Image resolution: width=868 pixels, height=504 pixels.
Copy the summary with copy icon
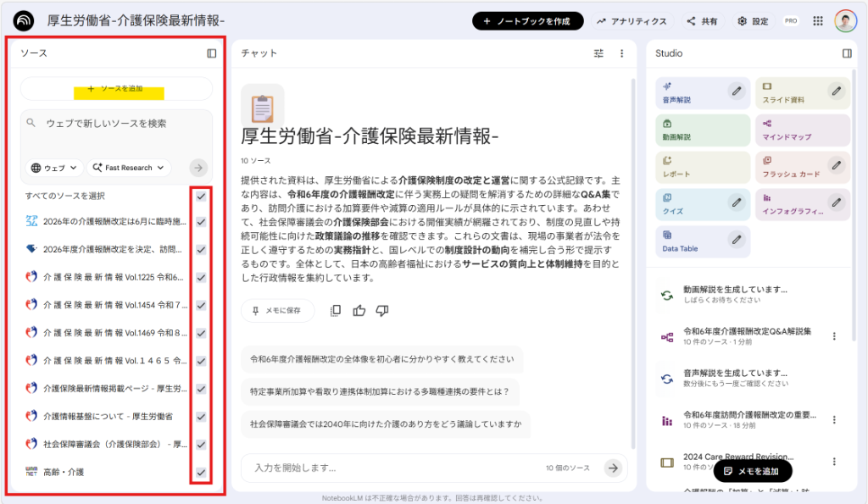coord(336,311)
